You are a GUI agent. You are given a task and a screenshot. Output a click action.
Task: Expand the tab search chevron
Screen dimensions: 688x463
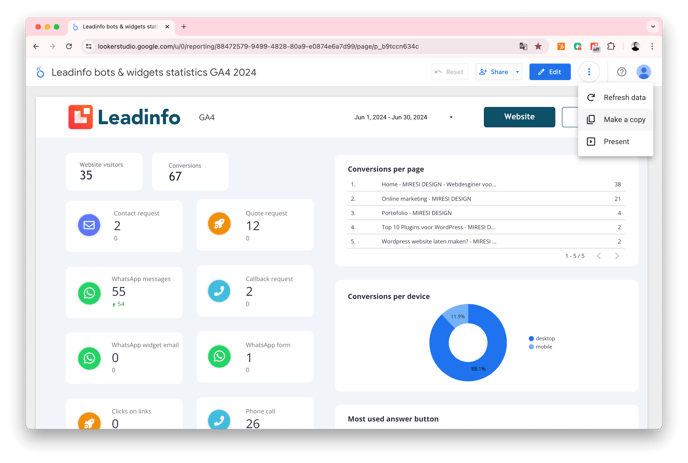[653, 27]
